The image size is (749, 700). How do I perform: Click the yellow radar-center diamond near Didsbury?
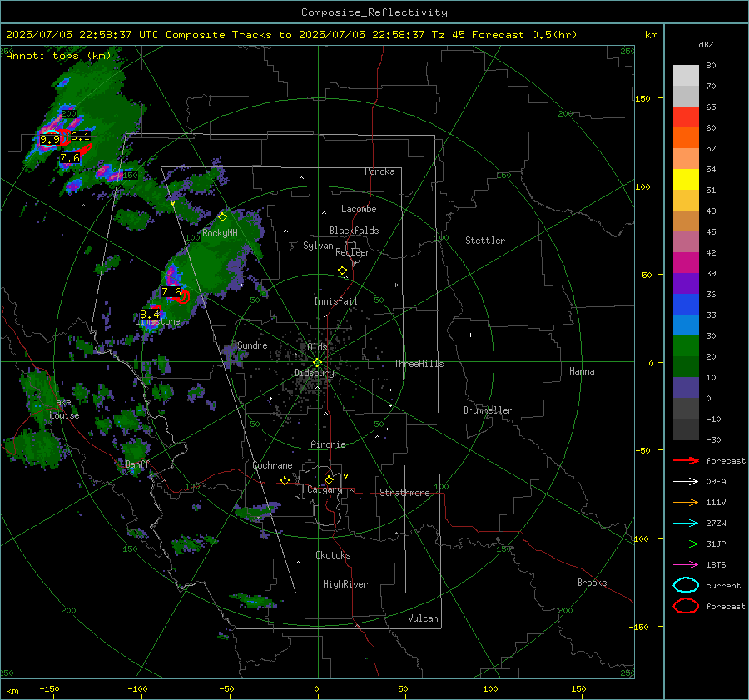point(317,363)
